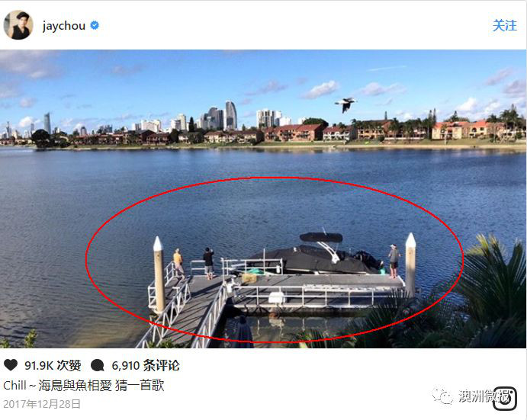Click the WeChat watermark logo icon

(x=442, y=396)
